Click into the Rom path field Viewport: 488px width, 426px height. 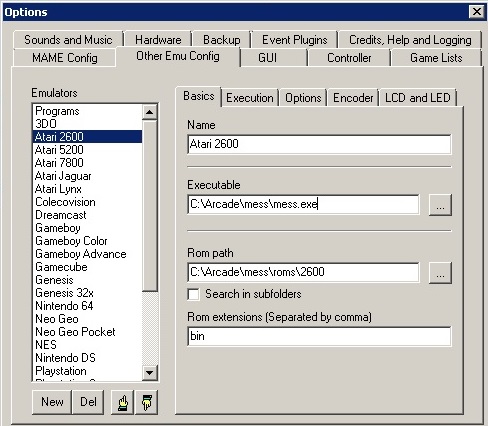[x=303, y=272]
